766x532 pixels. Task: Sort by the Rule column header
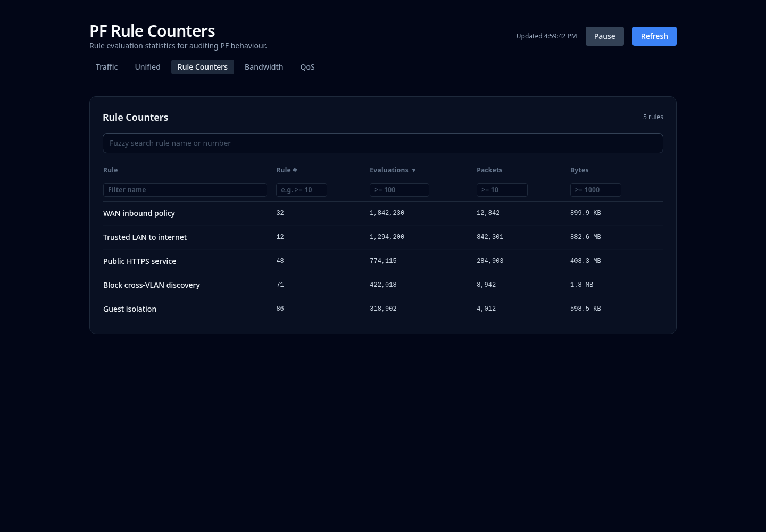(x=111, y=170)
